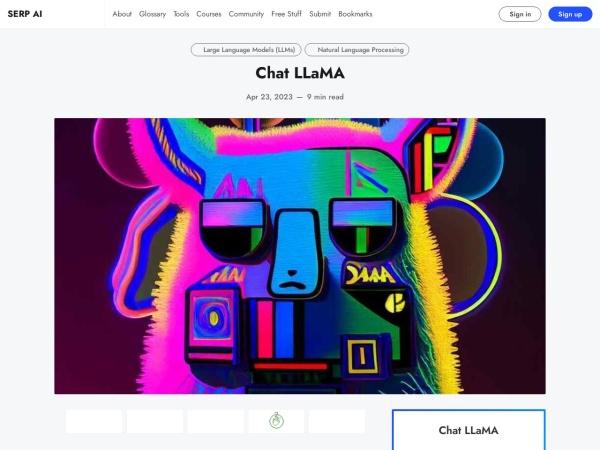Open Free Stuff from the navbar
The width and height of the screenshot is (600, 450).
286,14
